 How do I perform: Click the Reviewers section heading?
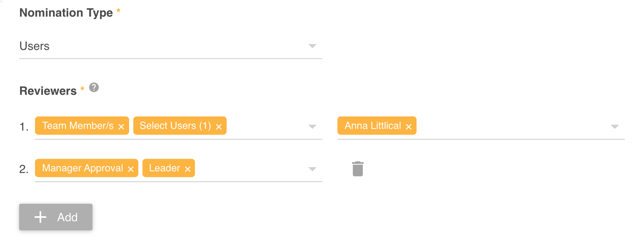48,91
